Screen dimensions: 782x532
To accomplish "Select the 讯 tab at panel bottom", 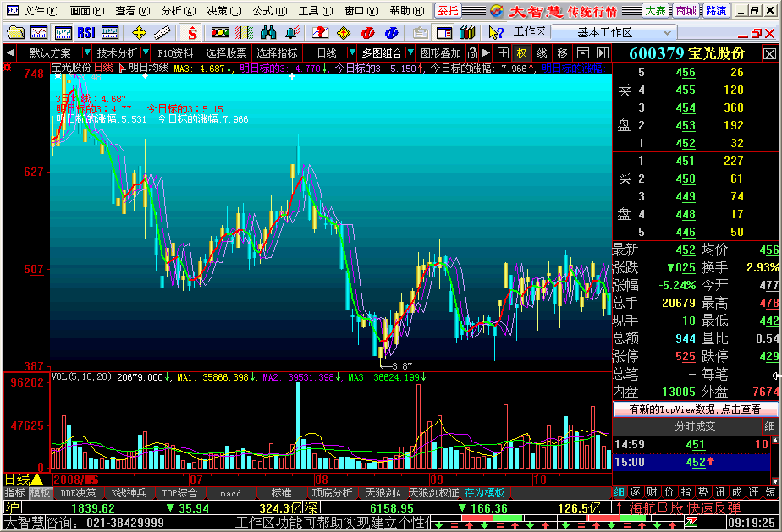I will tap(719, 492).
